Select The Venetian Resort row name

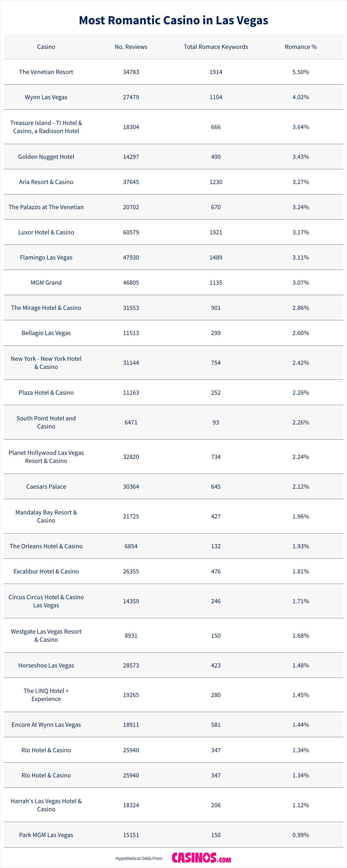(46, 72)
